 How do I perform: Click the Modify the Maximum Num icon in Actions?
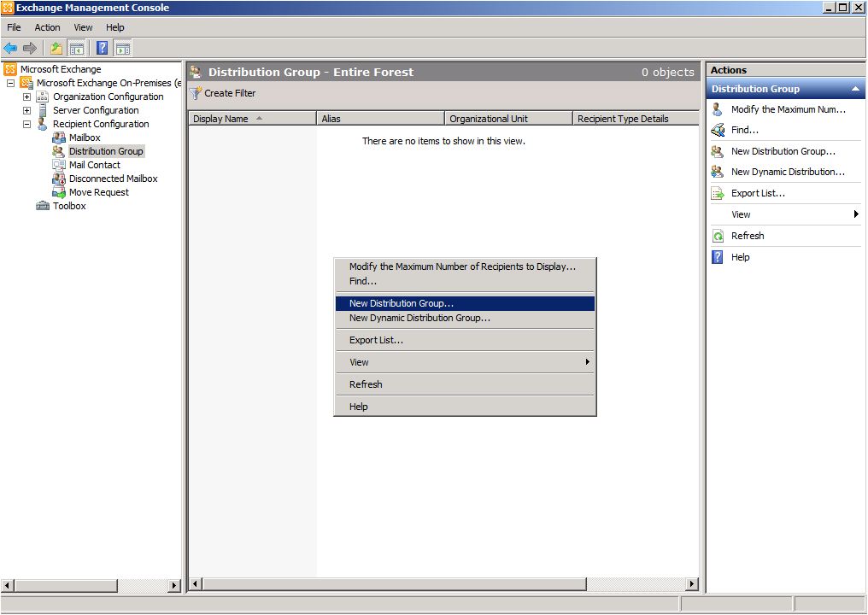718,109
